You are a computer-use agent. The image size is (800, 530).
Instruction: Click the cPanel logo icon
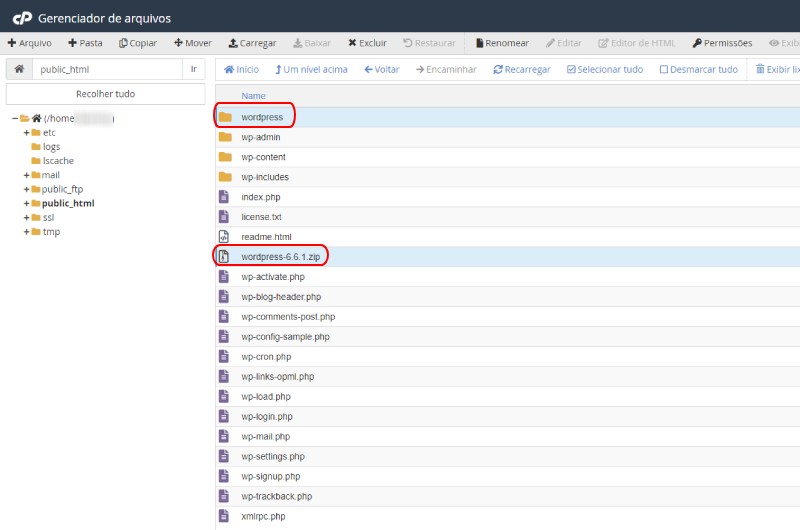click(x=22, y=18)
